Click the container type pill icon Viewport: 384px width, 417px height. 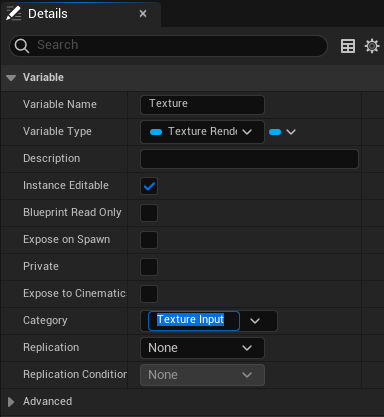point(275,132)
